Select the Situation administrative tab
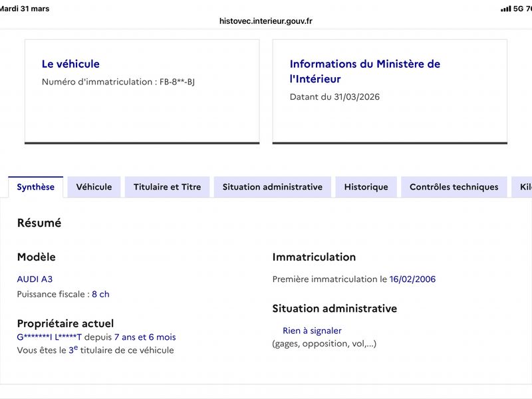This screenshot has height=399, width=532. 273,187
